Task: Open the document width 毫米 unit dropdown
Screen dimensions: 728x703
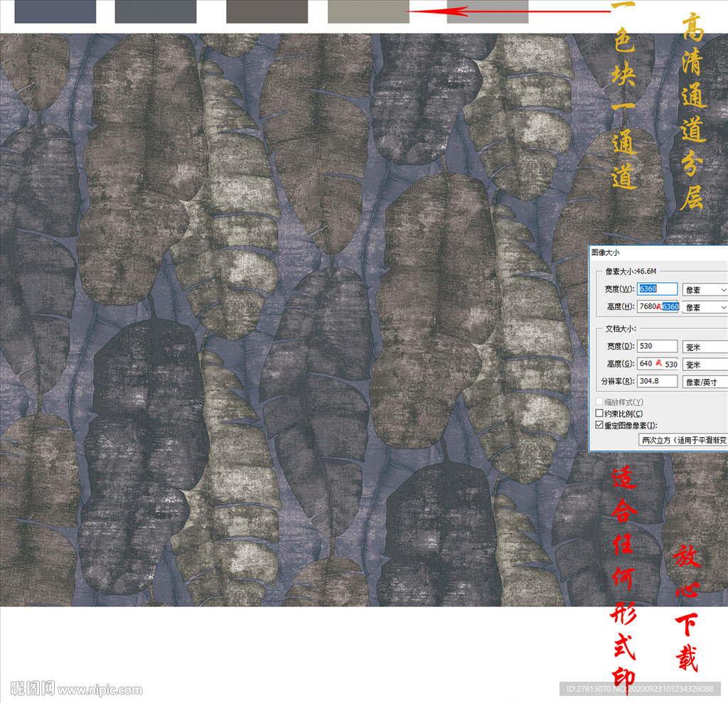Action: click(x=705, y=347)
